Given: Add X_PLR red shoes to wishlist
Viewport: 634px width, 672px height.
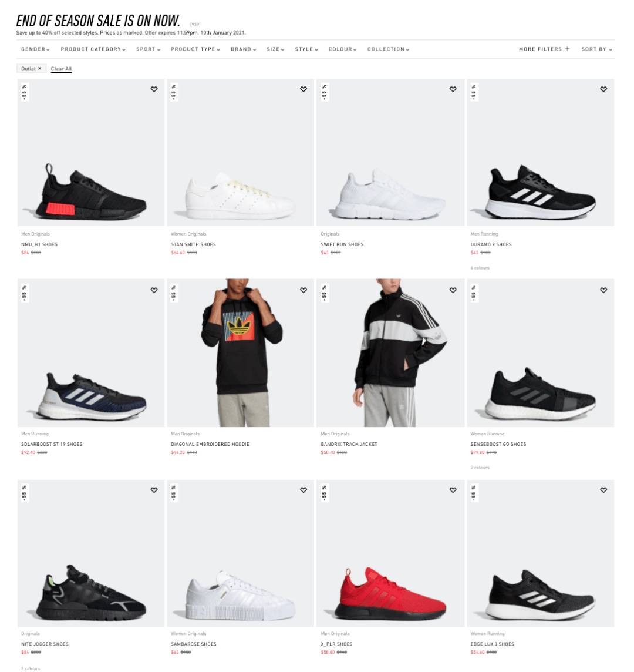Looking at the screenshot, I should click(x=453, y=490).
